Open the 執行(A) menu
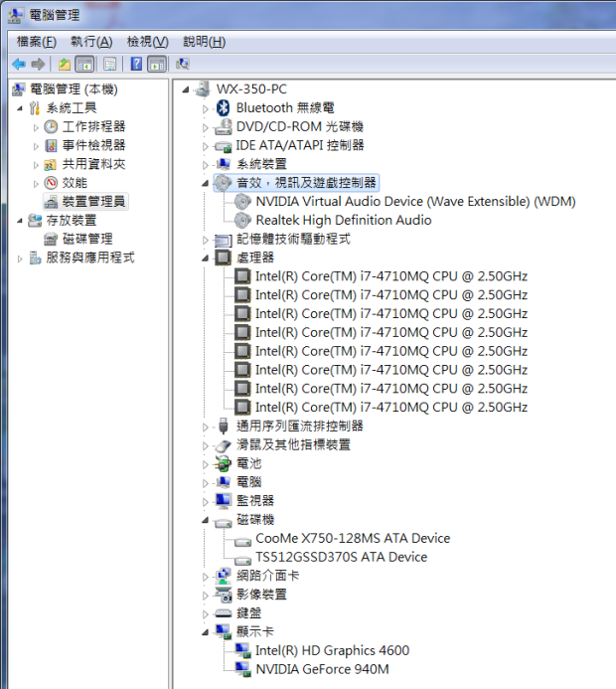 [x=91, y=42]
